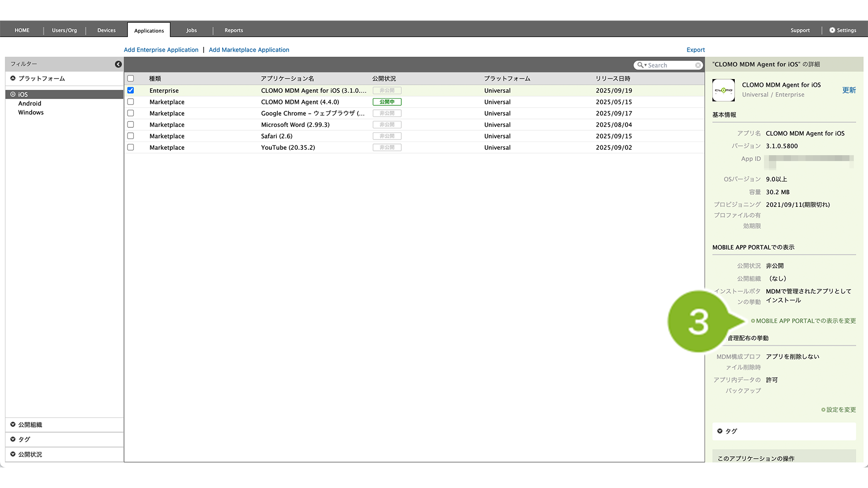This screenshot has height=488, width=868.
Task: Open the Devices tab
Action: click(106, 30)
